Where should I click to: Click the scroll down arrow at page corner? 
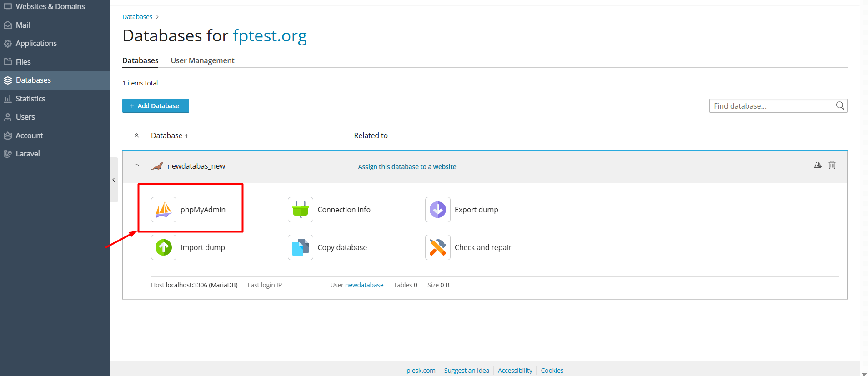tap(864, 373)
